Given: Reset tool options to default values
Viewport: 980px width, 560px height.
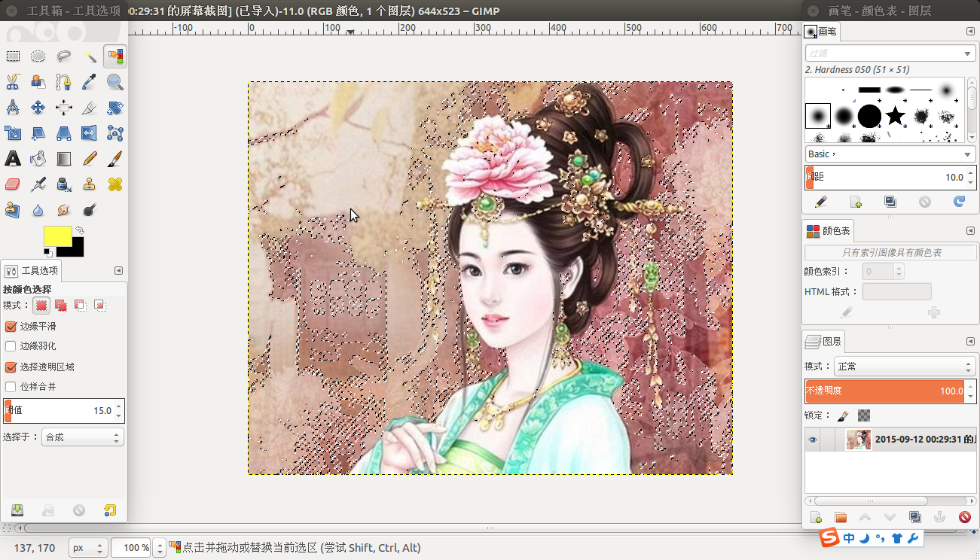Looking at the screenshot, I should [110, 510].
